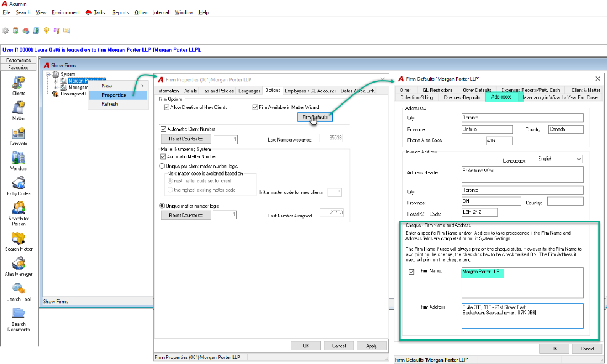Click the Phone Area Code field
The height and width of the screenshot is (364, 607).
coord(499,140)
